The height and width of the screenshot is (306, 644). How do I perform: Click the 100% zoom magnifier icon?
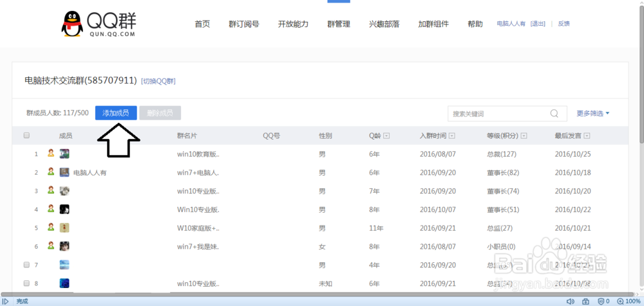(620, 301)
